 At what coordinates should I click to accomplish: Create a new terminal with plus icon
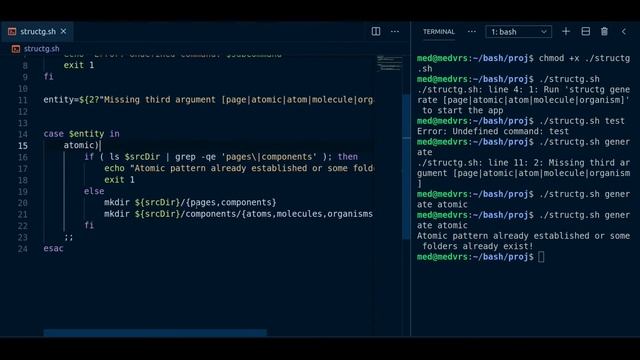(x=566, y=31)
